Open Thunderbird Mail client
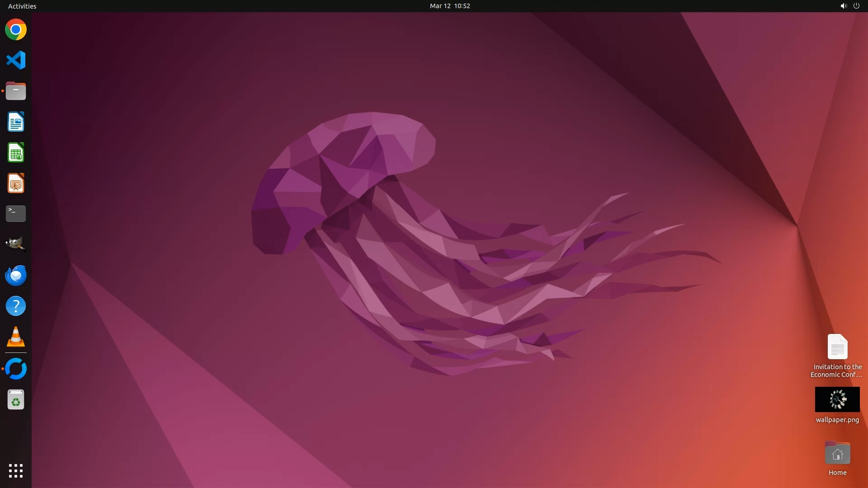Viewport: 868px width, 488px height. pos(16,275)
